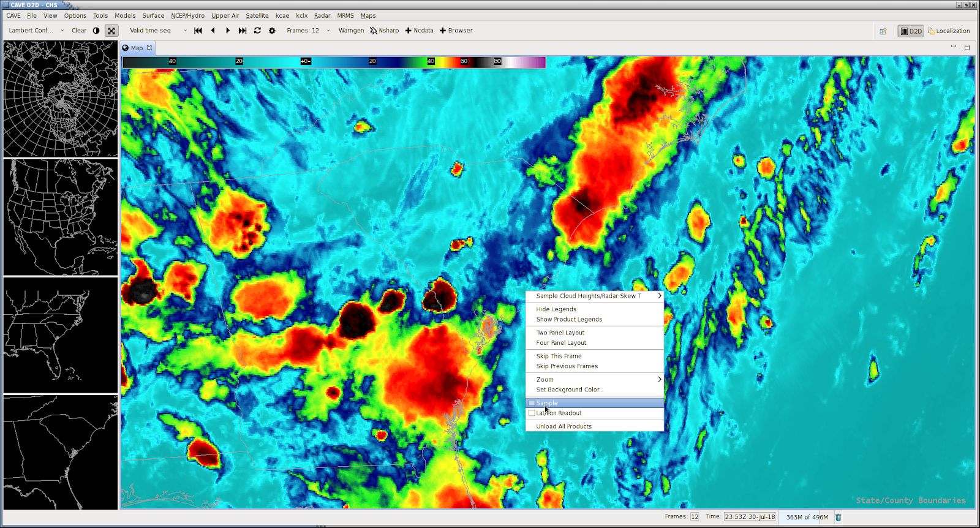Choose Hide Legends in context menu
The height and width of the screenshot is (528, 980).
[595, 309]
